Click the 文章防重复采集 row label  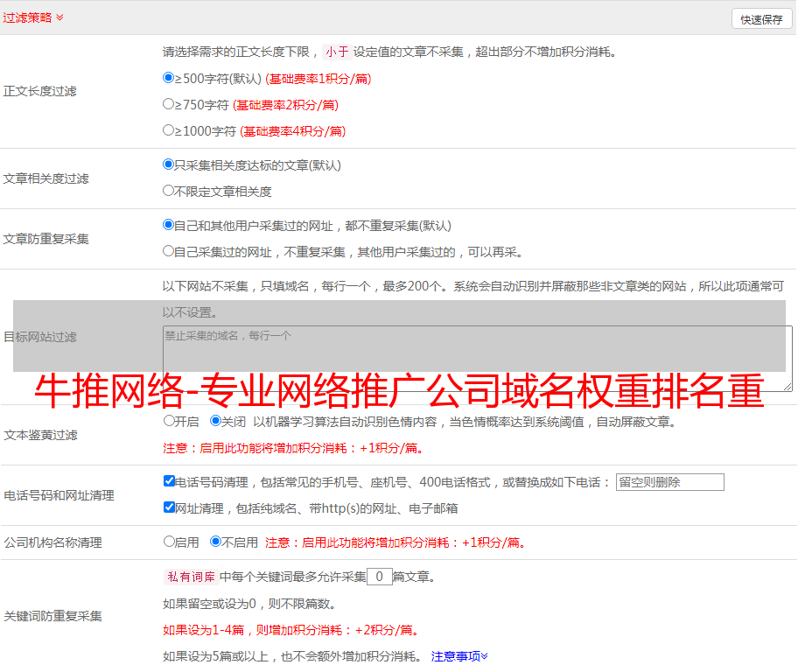[46, 239]
